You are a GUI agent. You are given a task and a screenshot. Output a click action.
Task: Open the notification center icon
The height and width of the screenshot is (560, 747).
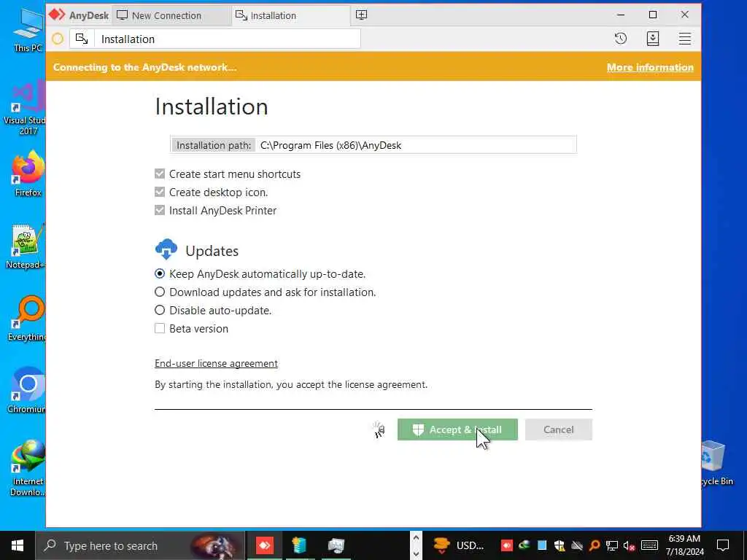click(723, 545)
